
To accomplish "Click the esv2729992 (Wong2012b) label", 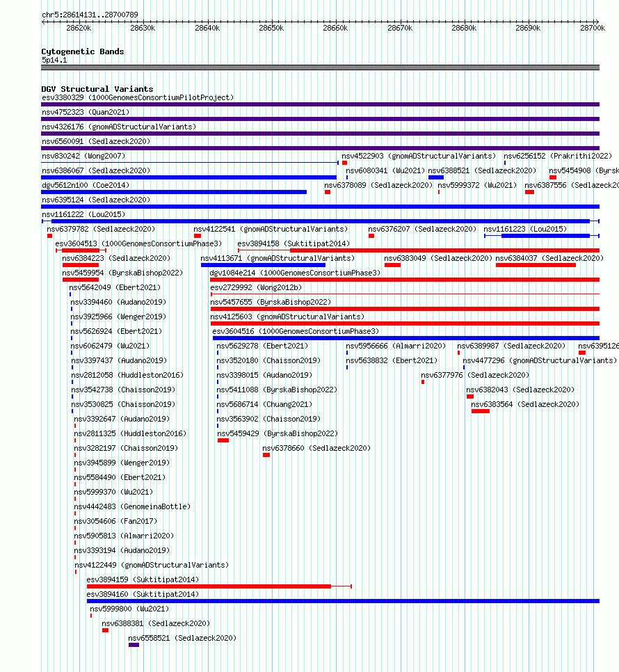I will pyautogui.click(x=256, y=287).
